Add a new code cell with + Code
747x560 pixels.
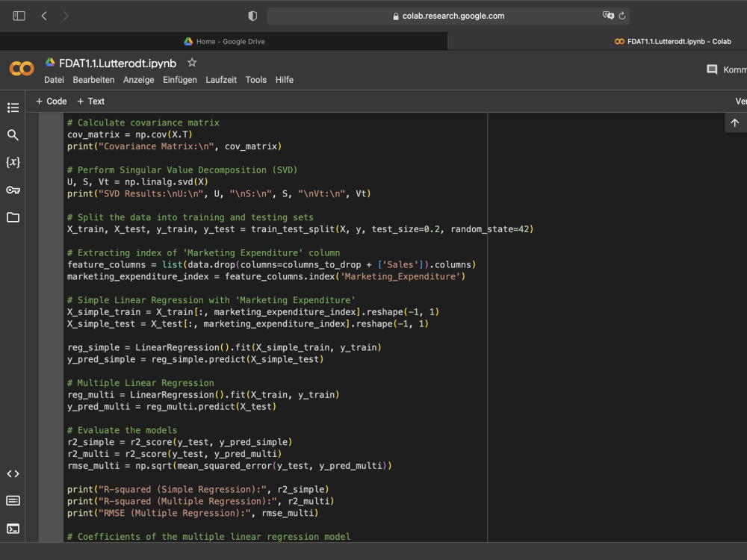(51, 102)
